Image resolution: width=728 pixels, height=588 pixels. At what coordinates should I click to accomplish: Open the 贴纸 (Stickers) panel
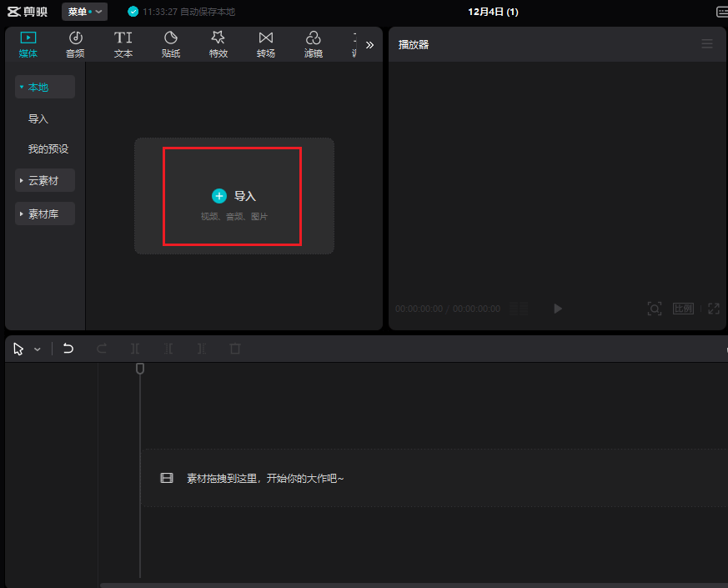click(171, 43)
